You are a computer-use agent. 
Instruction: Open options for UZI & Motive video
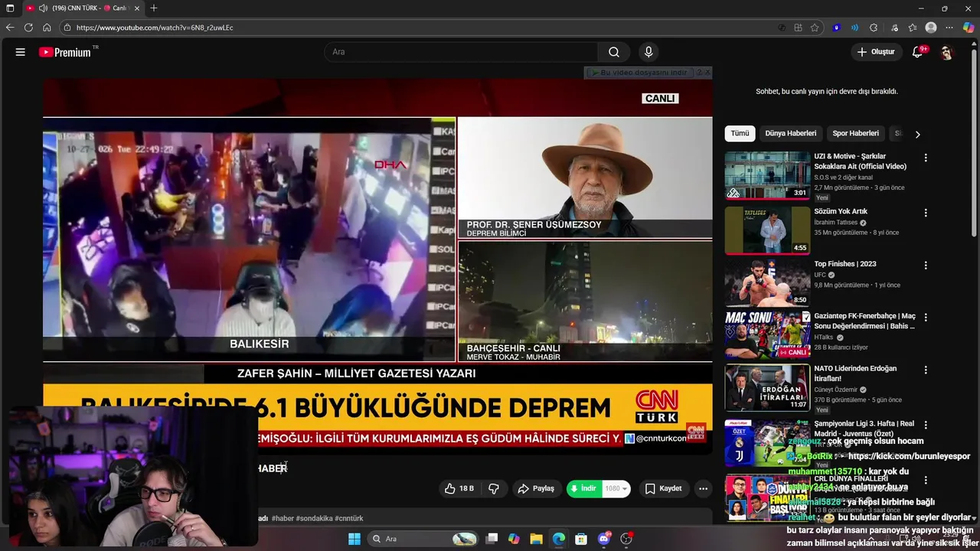[926, 158]
